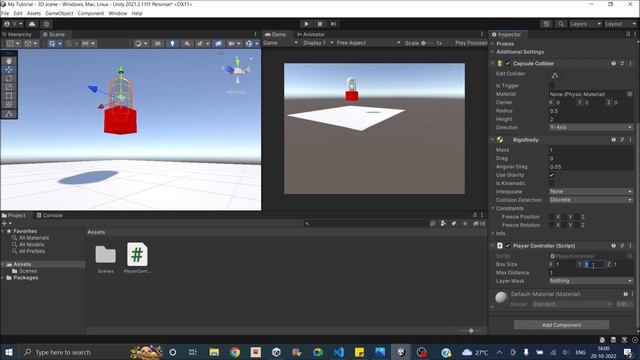
Task: Click the global search magnifier icon
Action: 561,24
